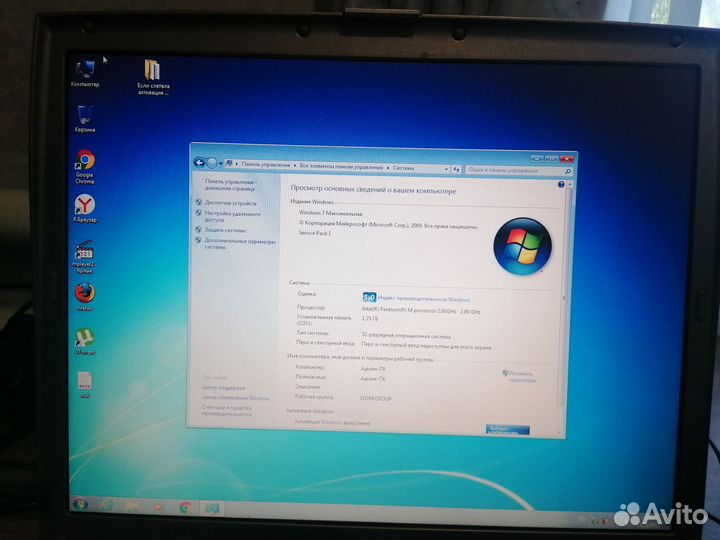Click the address bar refresh button
720x540 pixels.
pyautogui.click(x=456, y=170)
